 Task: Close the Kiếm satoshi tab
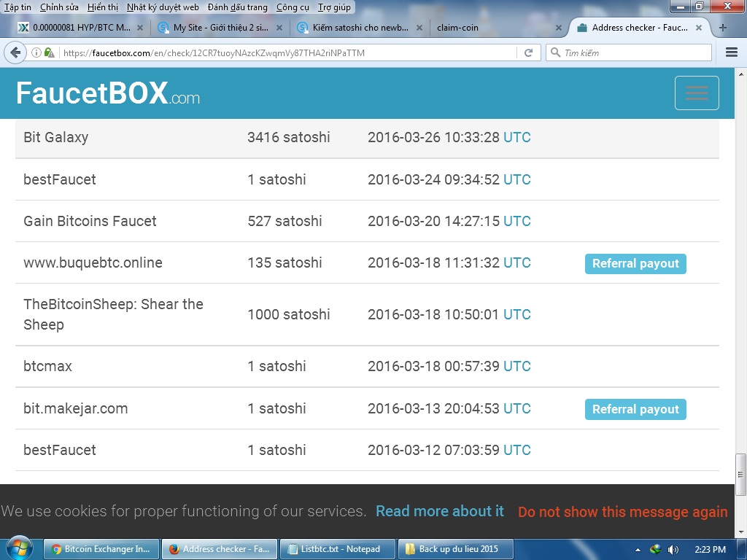419,28
